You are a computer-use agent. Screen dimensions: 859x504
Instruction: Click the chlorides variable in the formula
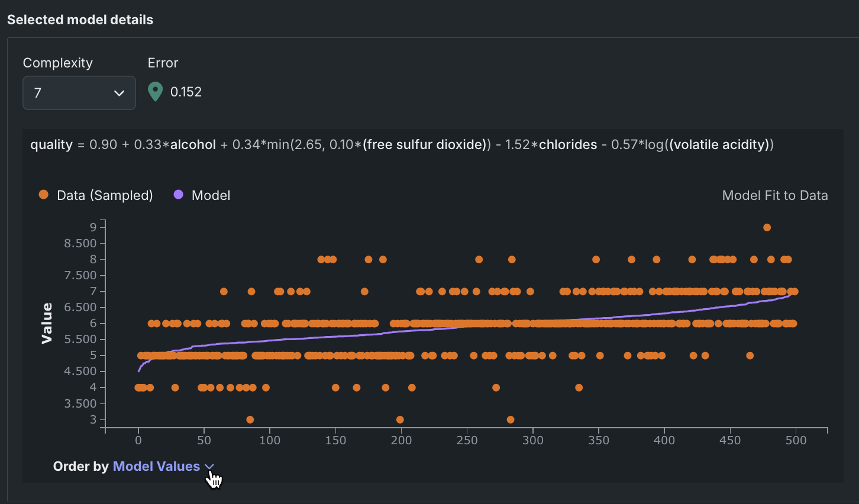pos(568,144)
